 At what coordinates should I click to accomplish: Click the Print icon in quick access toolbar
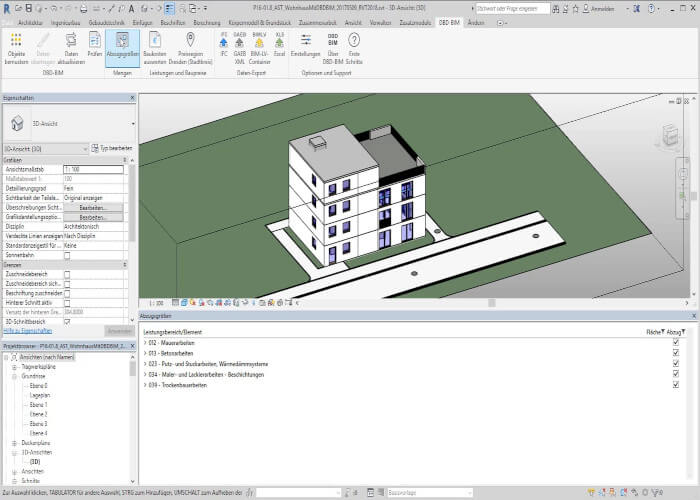click(x=83, y=8)
